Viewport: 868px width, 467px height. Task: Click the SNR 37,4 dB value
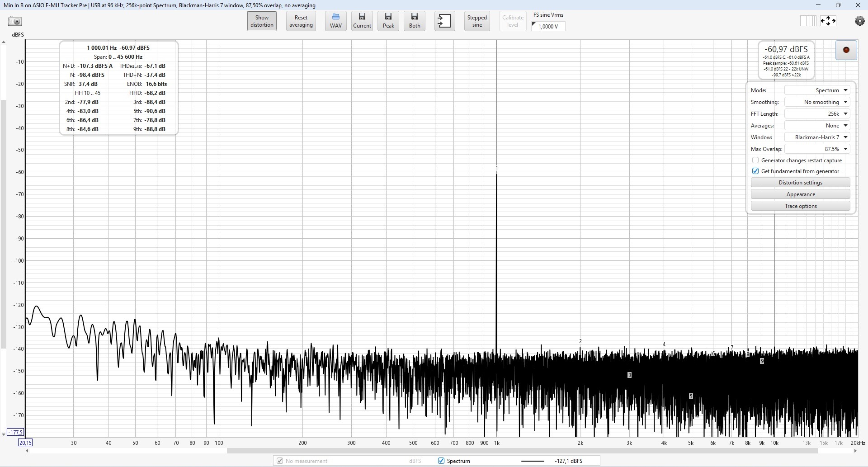pos(88,84)
